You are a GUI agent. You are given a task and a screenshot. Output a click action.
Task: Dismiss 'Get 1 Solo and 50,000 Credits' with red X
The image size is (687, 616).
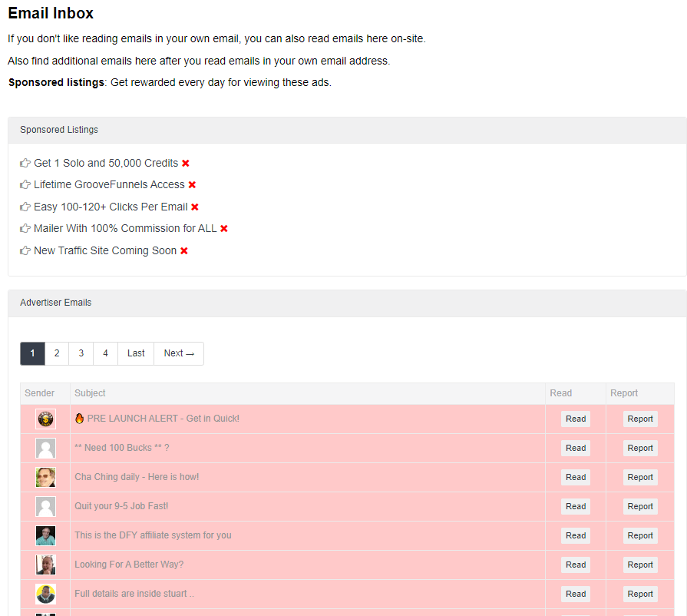point(185,163)
